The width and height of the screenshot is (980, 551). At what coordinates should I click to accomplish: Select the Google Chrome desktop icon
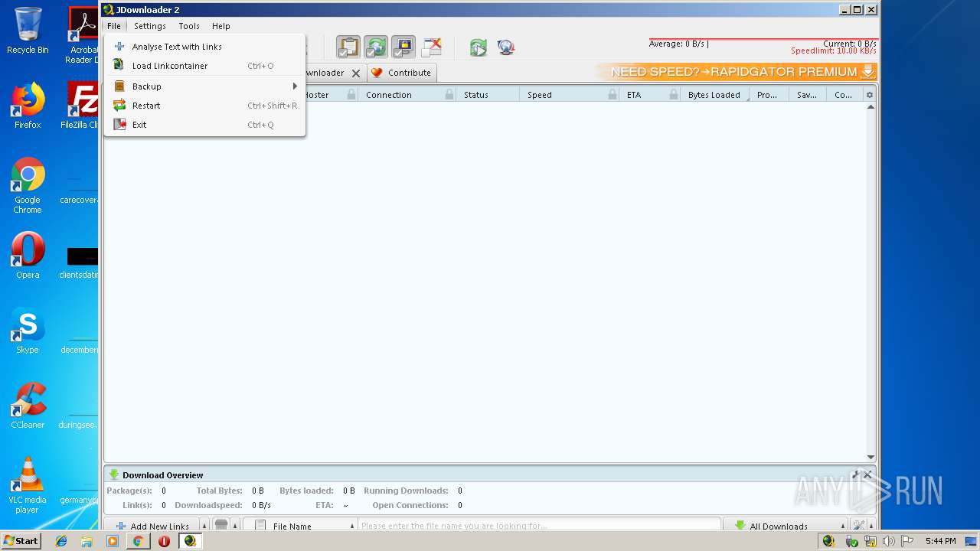click(28, 185)
